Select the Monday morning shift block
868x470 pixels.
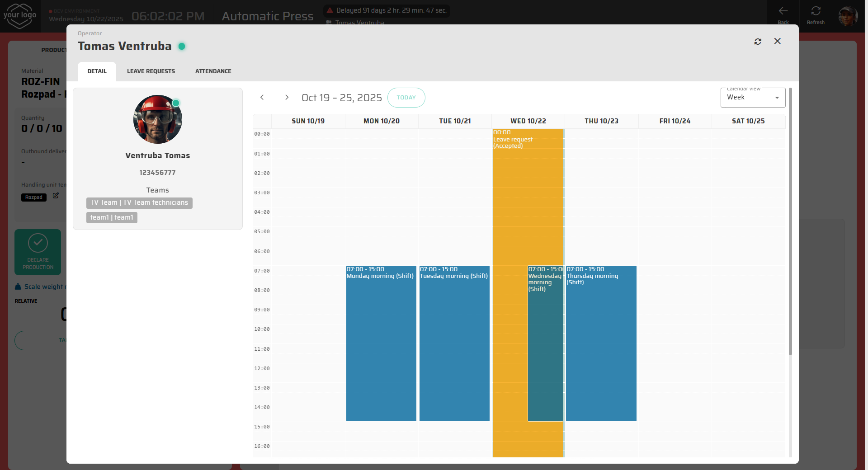tap(381, 343)
